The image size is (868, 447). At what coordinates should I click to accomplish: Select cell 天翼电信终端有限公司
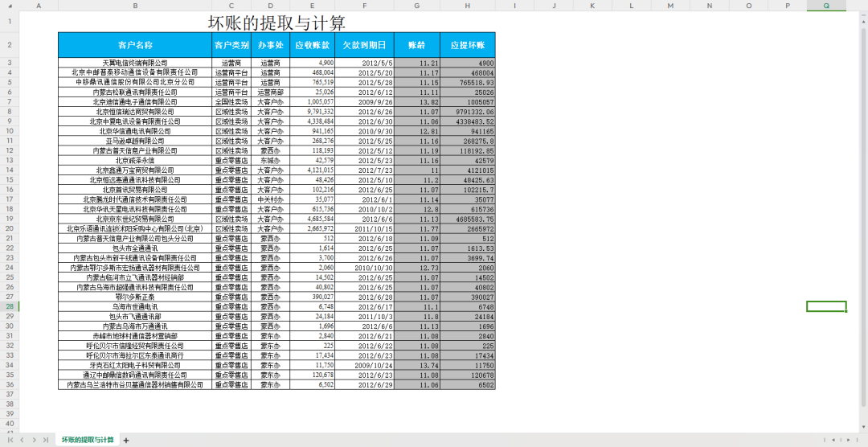(135, 63)
